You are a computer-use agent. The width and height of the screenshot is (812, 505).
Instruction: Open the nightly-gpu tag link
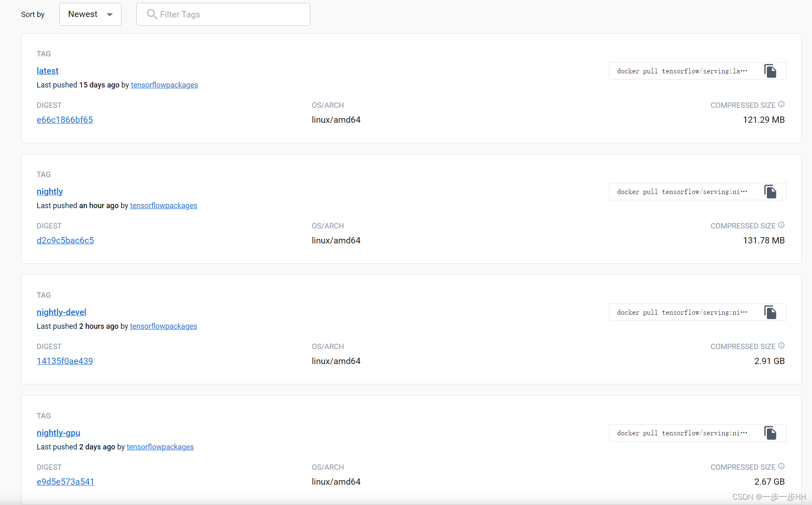[58, 433]
